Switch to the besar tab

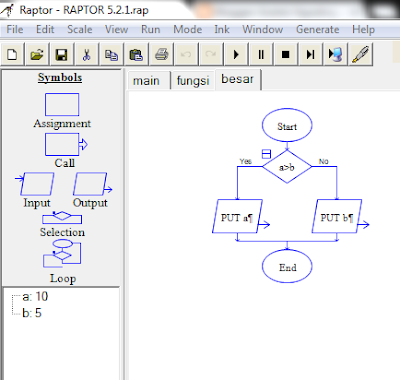[238, 79]
